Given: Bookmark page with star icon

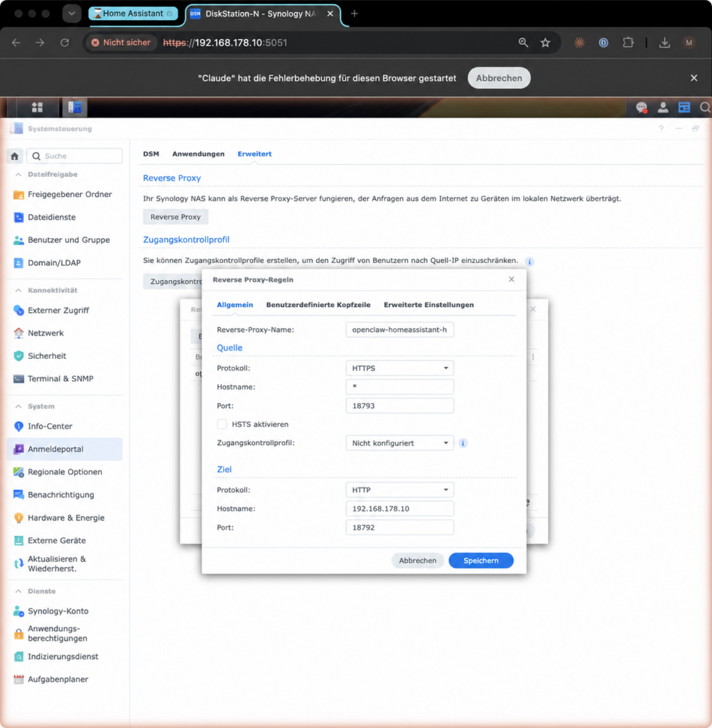Looking at the screenshot, I should (x=546, y=43).
